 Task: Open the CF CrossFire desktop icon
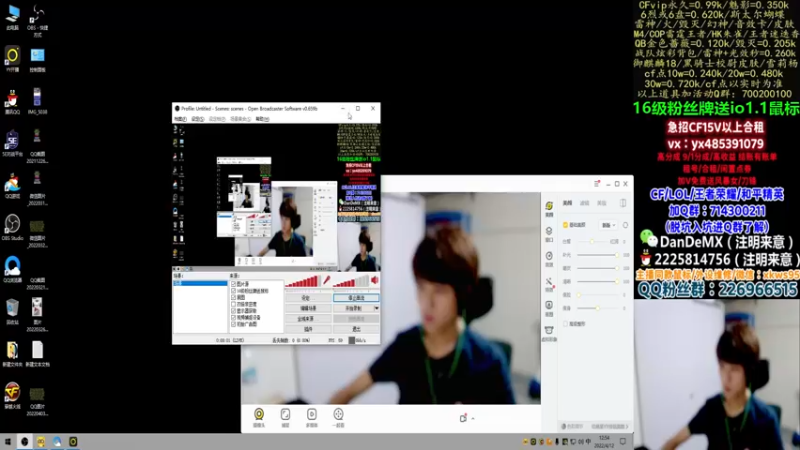12,392
